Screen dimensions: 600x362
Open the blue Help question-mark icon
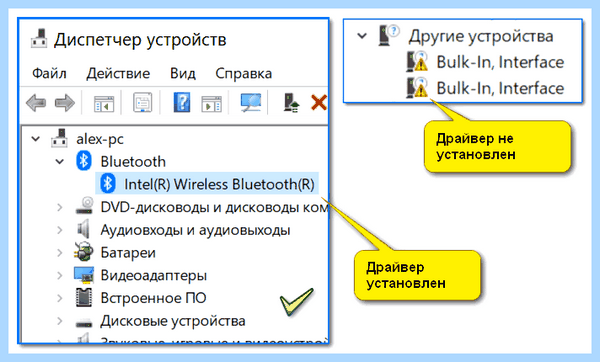[x=182, y=103]
